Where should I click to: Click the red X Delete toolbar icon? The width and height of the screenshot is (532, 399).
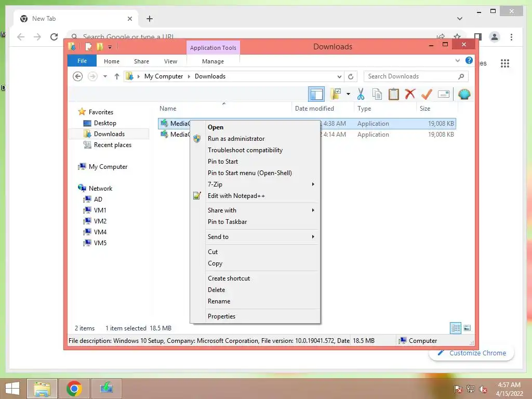[x=410, y=94]
